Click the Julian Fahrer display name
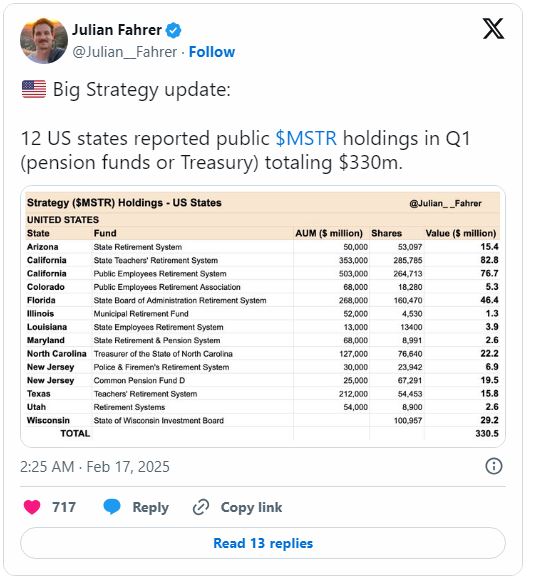This screenshot has width=534, height=583. tap(117, 30)
